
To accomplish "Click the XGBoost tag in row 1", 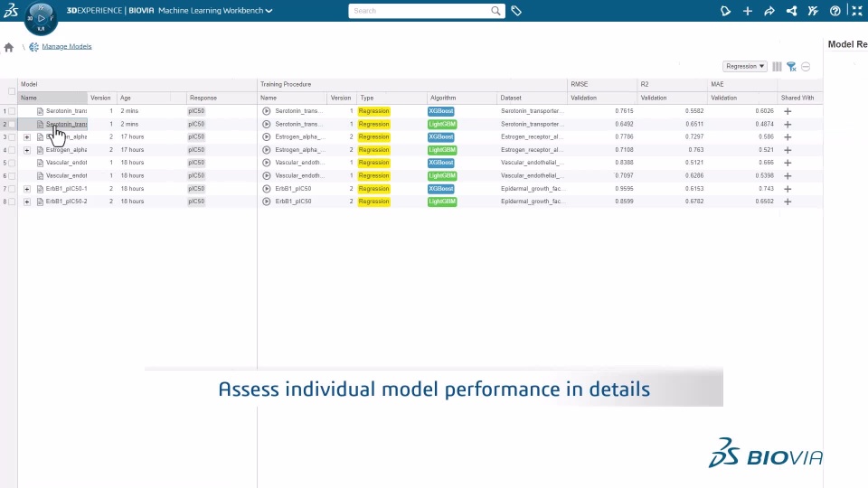I will coord(441,111).
